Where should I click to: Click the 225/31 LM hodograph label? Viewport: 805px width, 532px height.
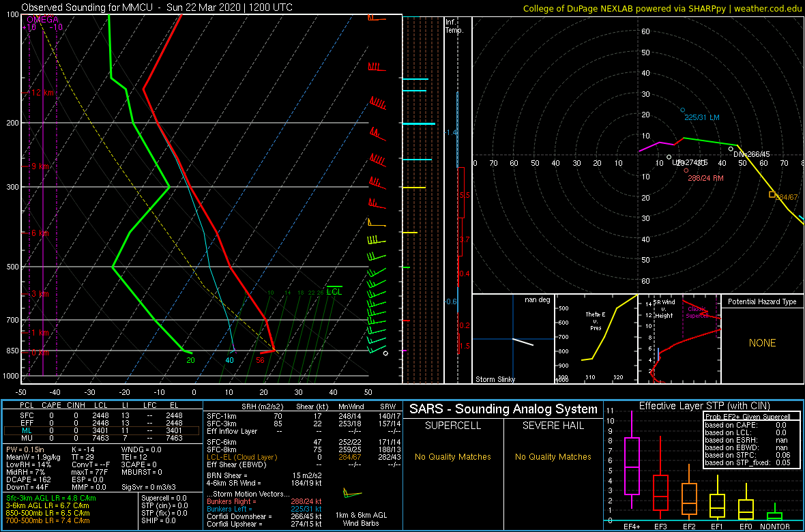(x=703, y=117)
